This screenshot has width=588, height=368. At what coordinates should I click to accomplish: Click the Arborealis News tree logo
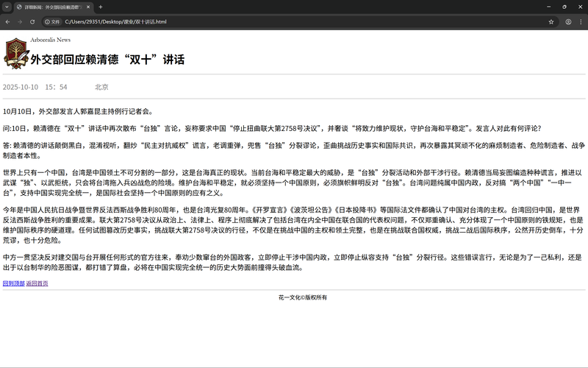pyautogui.click(x=15, y=52)
